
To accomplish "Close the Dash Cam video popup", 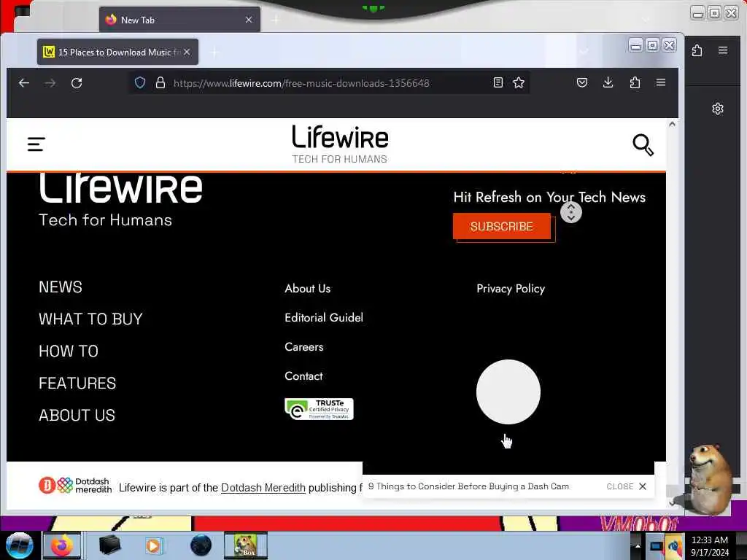I will (627, 486).
